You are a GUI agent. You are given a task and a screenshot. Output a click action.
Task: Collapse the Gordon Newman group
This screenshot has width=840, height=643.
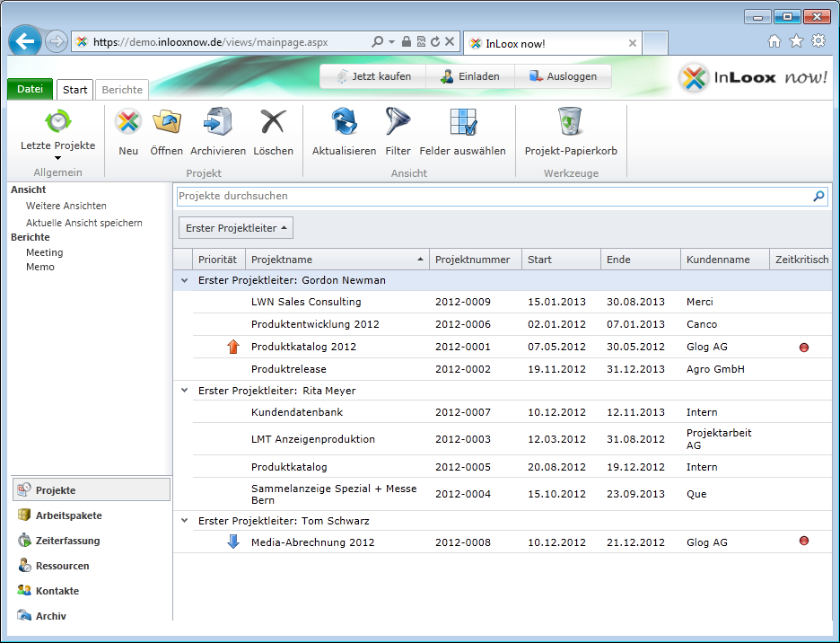tap(184, 280)
